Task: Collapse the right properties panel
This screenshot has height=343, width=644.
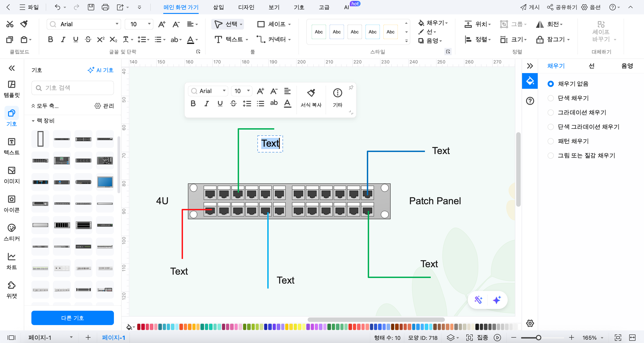Action: tap(530, 66)
